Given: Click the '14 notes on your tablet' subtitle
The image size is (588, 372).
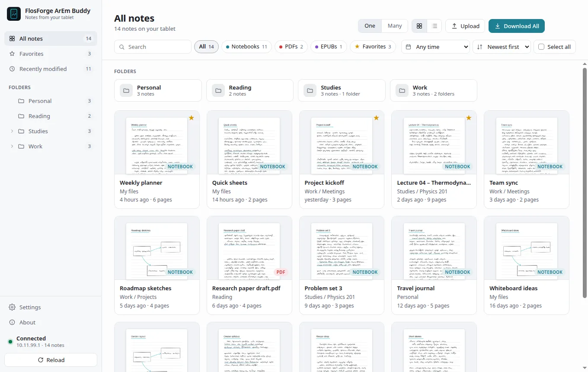Looking at the screenshot, I should point(145,29).
